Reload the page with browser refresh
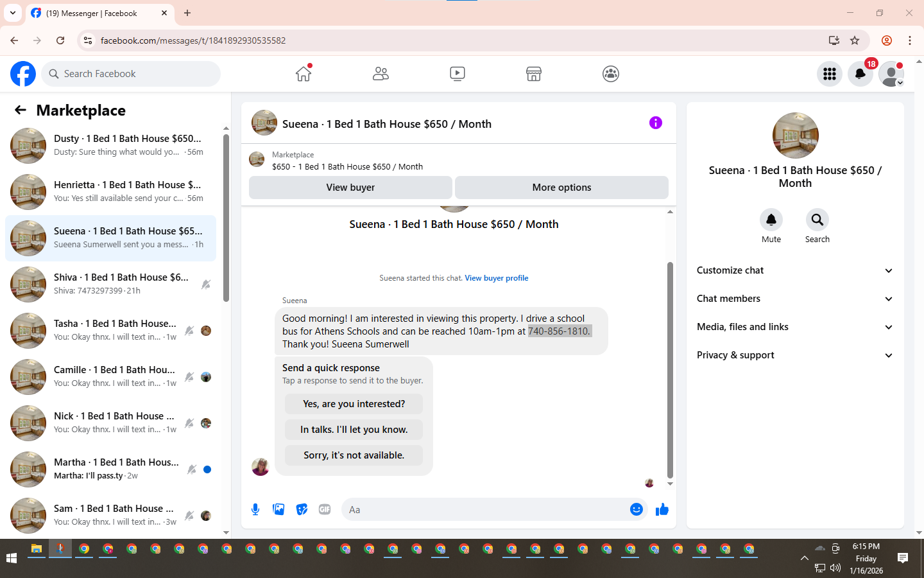 (60, 40)
